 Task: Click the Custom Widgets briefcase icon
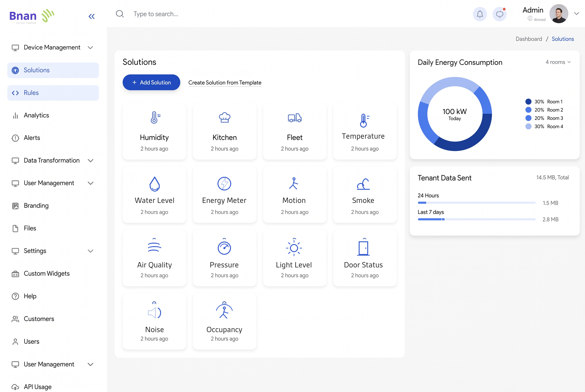pos(15,274)
